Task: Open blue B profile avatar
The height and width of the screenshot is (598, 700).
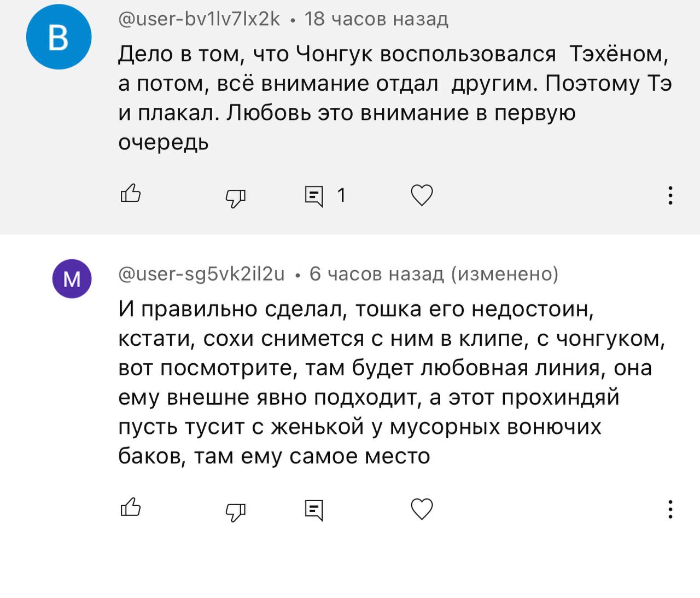Action: click(x=59, y=37)
